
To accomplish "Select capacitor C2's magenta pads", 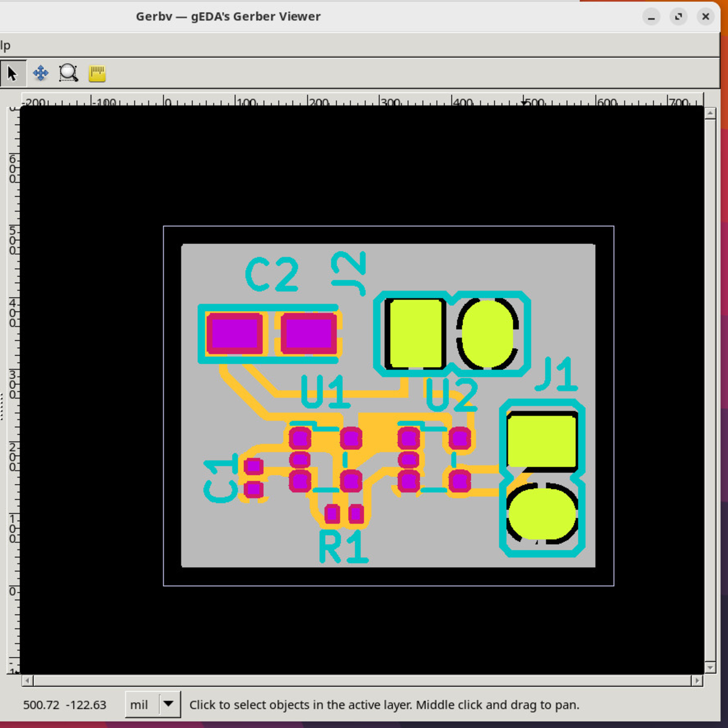I will (x=235, y=332).
